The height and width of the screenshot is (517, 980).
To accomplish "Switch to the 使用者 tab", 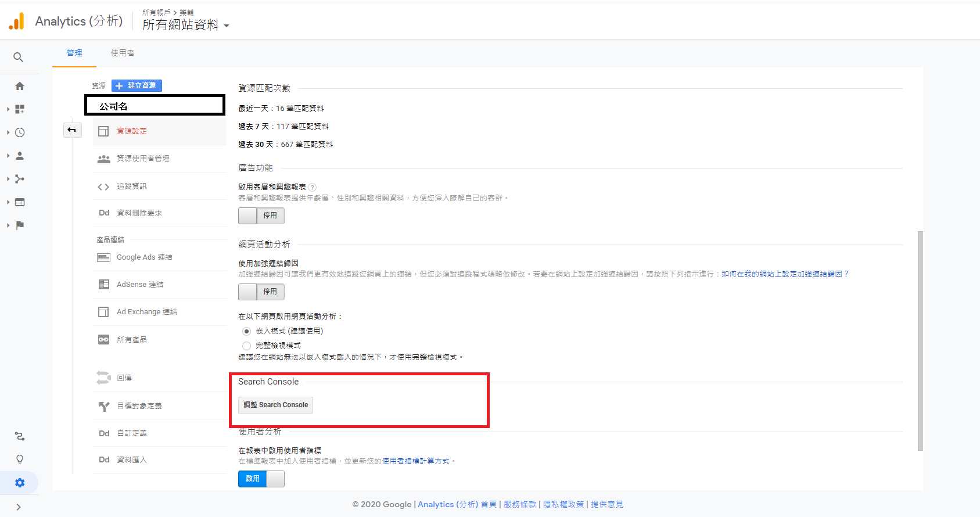I will point(123,53).
